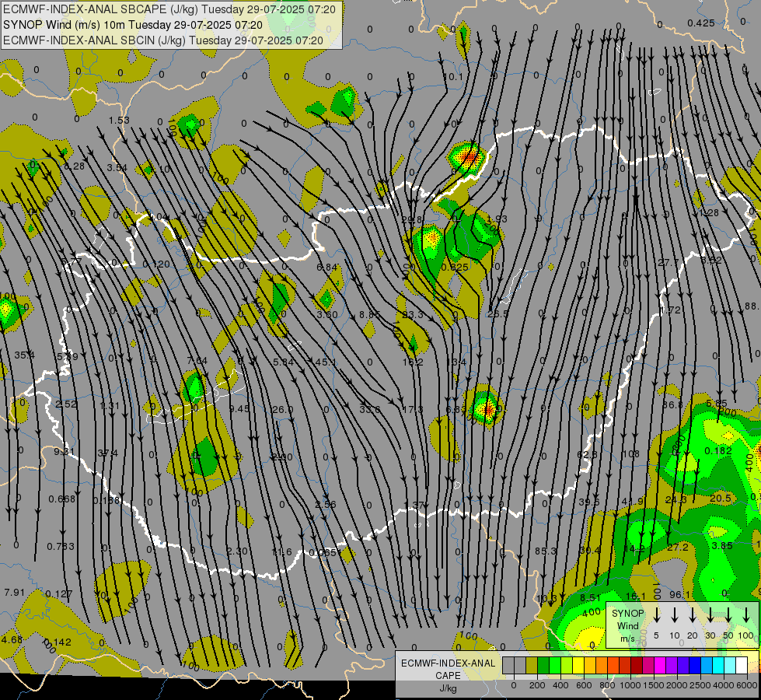Click the map value 62.8
Screen dimensions: 761x700
click(587, 455)
